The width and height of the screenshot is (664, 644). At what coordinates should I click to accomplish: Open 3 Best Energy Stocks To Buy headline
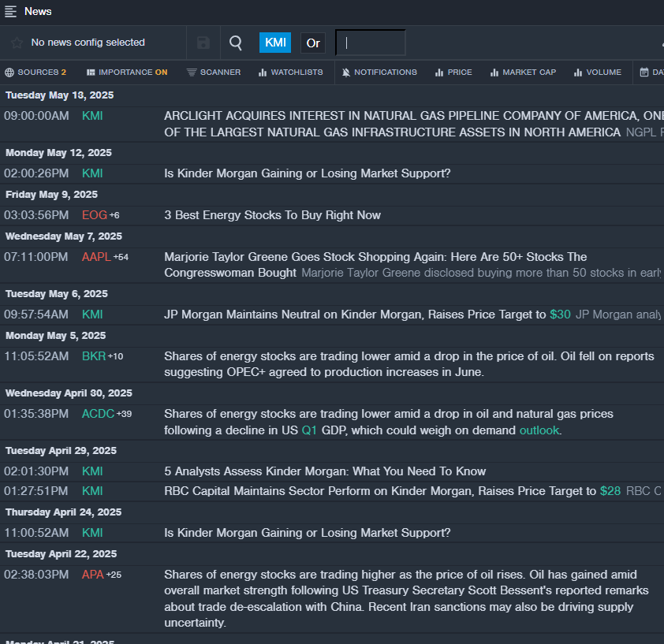click(272, 215)
